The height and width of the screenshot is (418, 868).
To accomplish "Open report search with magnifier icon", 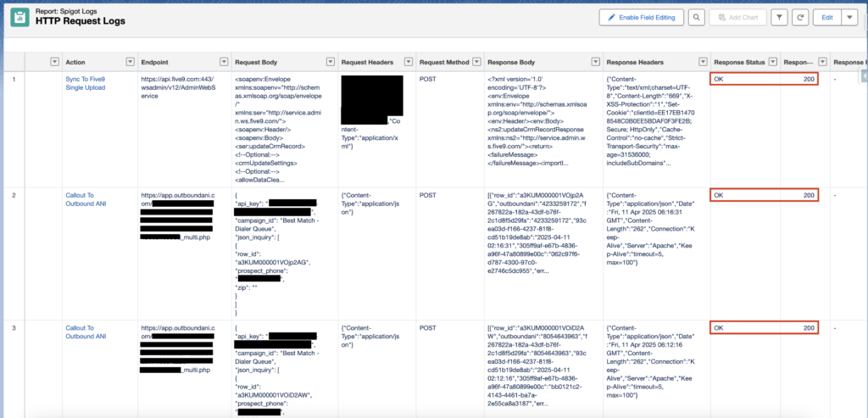I will click(697, 18).
